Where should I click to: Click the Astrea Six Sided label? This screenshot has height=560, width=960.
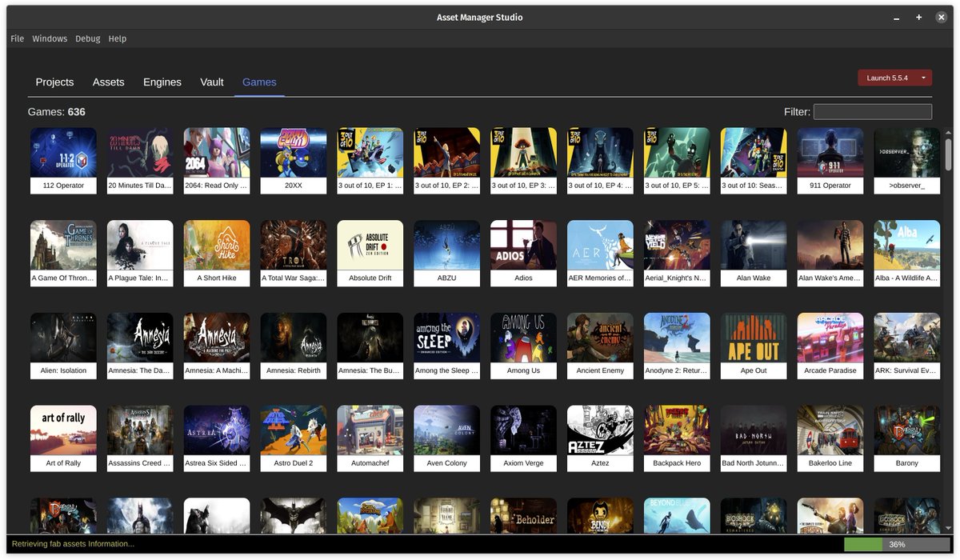[217, 463]
